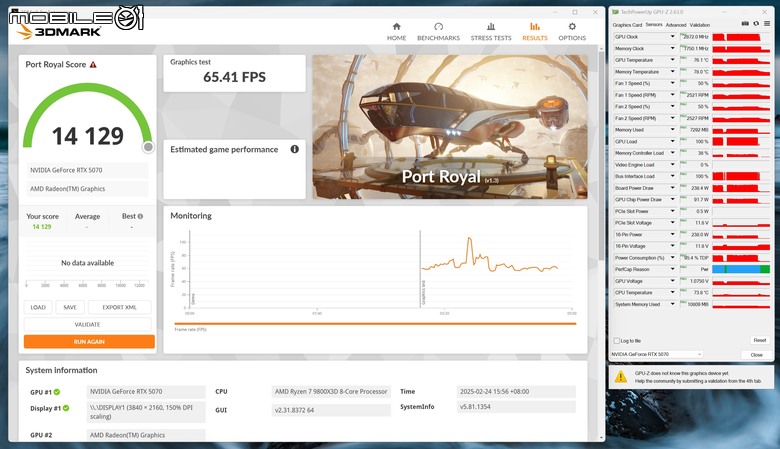
Task: Go to 3DMark HOME tab
Action: click(x=396, y=31)
